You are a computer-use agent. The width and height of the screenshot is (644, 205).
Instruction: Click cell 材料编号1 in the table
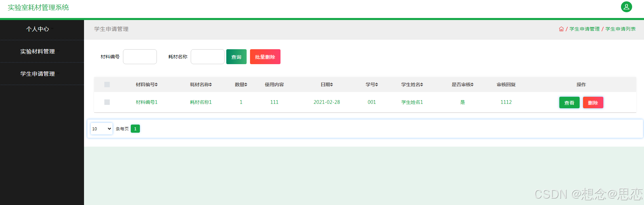(147, 102)
